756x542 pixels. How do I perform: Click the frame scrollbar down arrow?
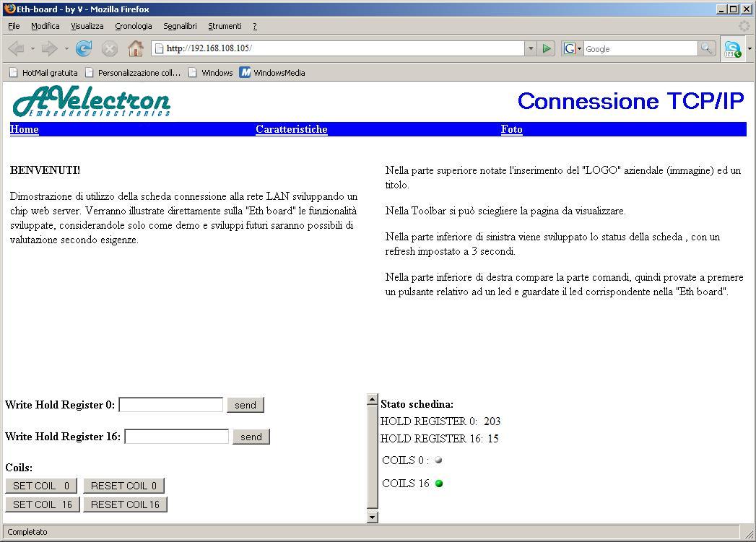pyautogui.click(x=372, y=517)
